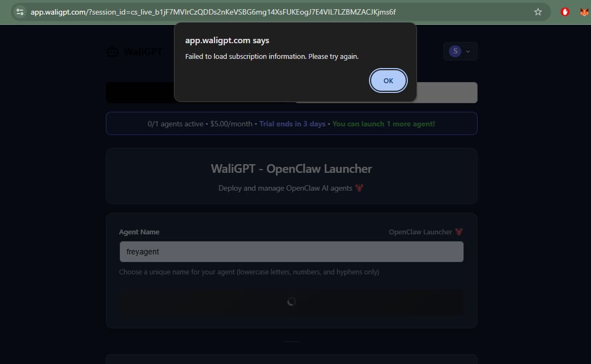Click the lobster icon beside OpenClaw Launcher label
This screenshot has height=364, width=591.
click(459, 232)
